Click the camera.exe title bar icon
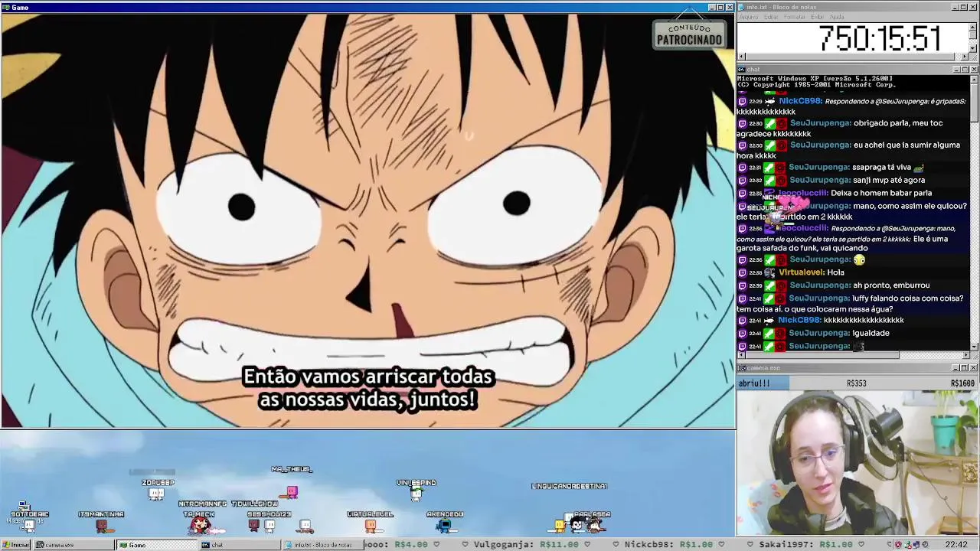980x551 pixels. [x=742, y=368]
